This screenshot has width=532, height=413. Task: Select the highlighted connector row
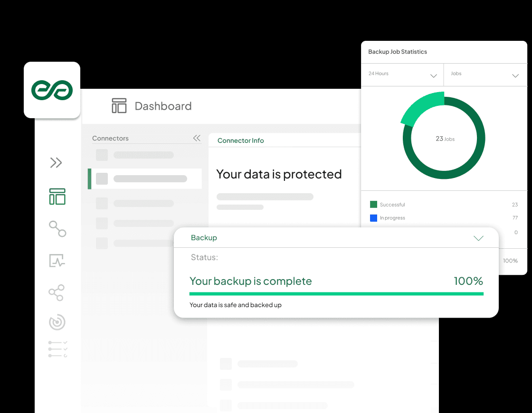[x=145, y=178]
